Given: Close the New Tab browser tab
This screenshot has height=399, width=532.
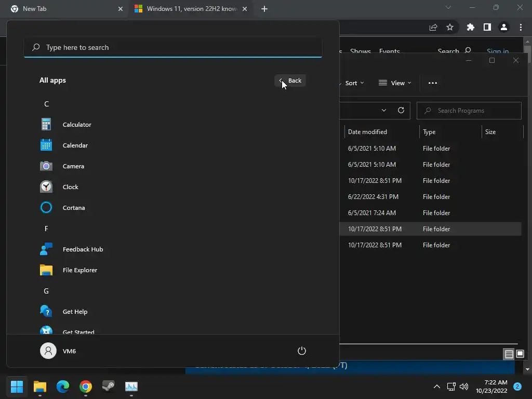Looking at the screenshot, I should coord(121,9).
